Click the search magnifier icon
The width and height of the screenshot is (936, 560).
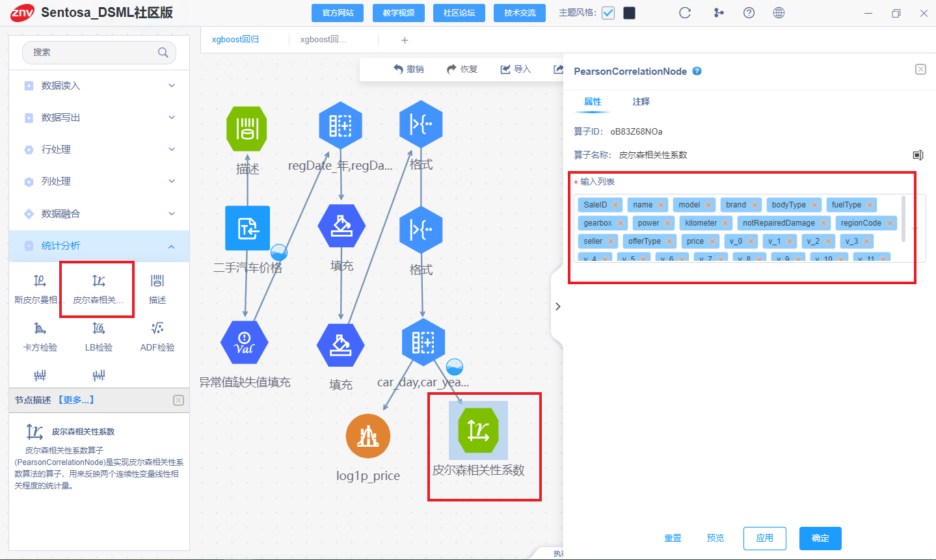pos(163,53)
